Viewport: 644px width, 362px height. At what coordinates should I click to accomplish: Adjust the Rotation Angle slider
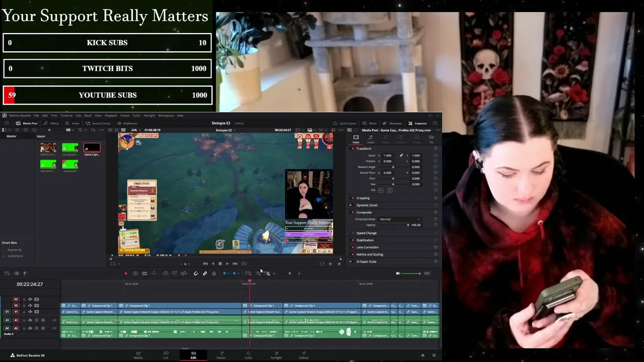[x=393, y=167]
